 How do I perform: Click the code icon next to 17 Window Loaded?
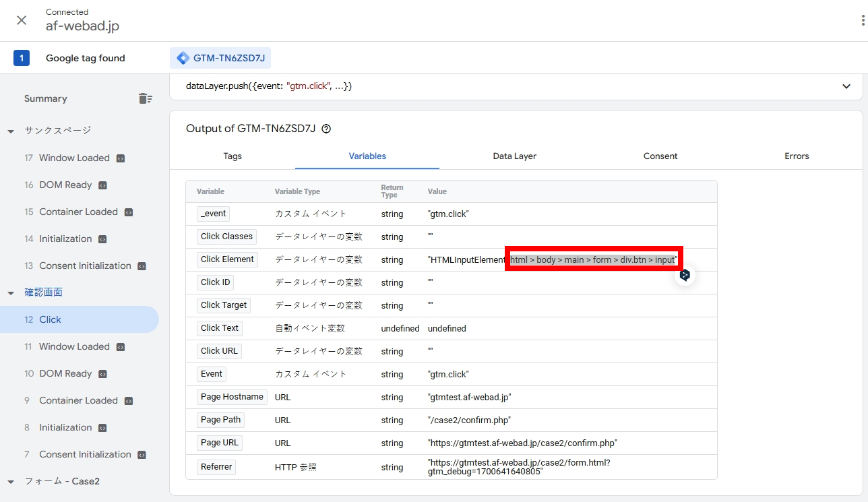(121, 158)
